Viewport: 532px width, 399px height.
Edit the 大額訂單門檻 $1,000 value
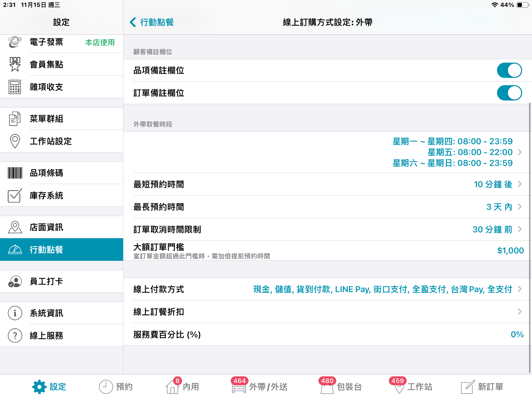point(510,250)
